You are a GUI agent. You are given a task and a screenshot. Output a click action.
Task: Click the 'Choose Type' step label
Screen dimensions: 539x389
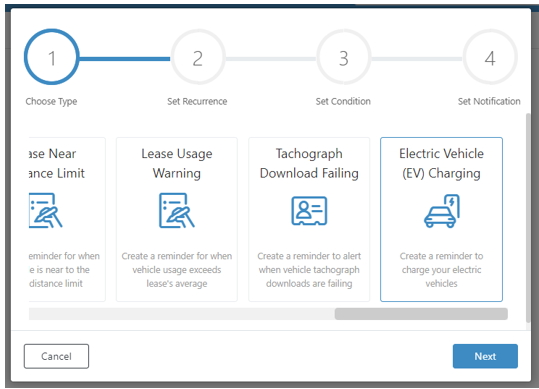[51, 101]
